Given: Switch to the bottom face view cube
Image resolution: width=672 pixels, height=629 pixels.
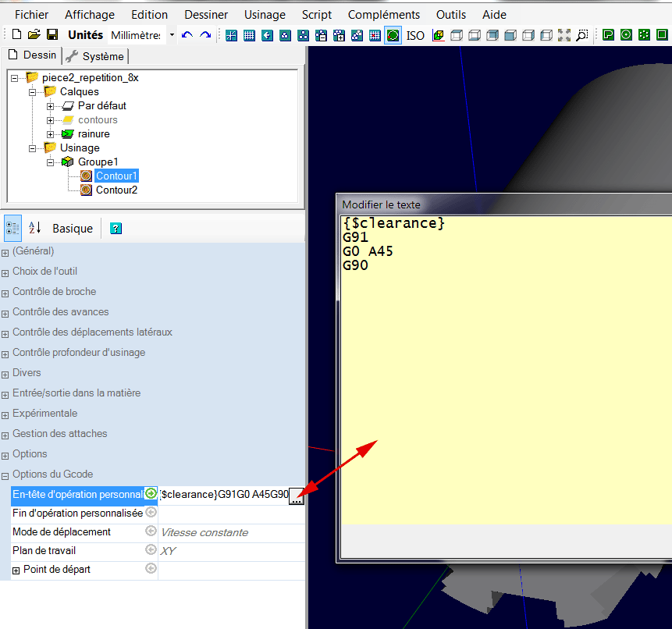Looking at the screenshot, I should [x=475, y=35].
